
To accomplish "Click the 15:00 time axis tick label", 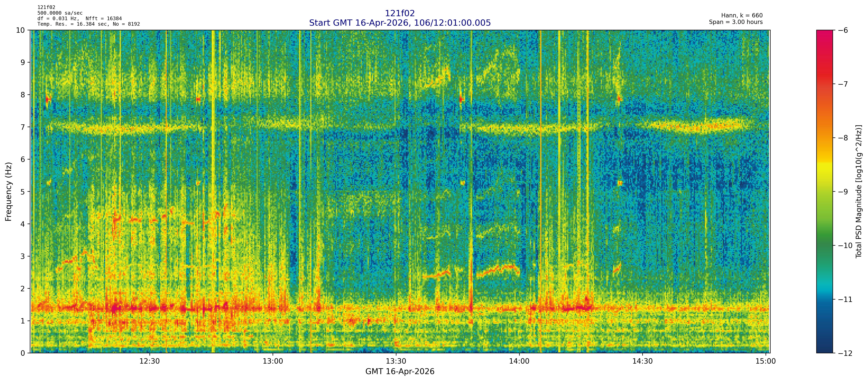I will pos(766,362).
